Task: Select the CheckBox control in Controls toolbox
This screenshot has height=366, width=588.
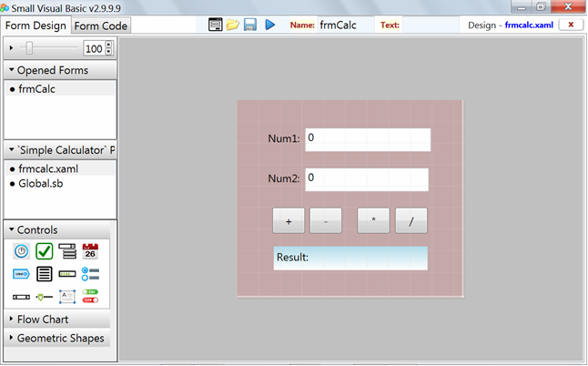Action: pyautogui.click(x=45, y=251)
